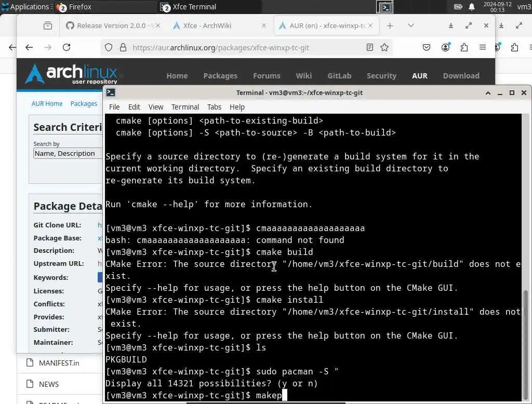Open the terminal File menu
This screenshot has height=404, width=532.
click(114, 107)
